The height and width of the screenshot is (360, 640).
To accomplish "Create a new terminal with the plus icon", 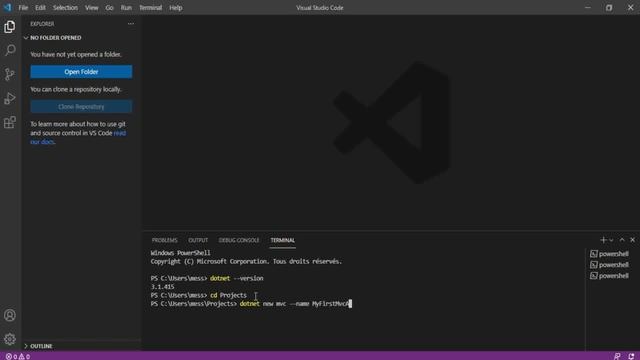I will [x=603, y=240].
